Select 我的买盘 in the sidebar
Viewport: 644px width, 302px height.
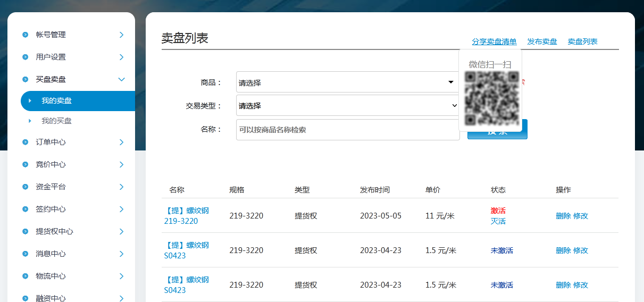click(57, 121)
